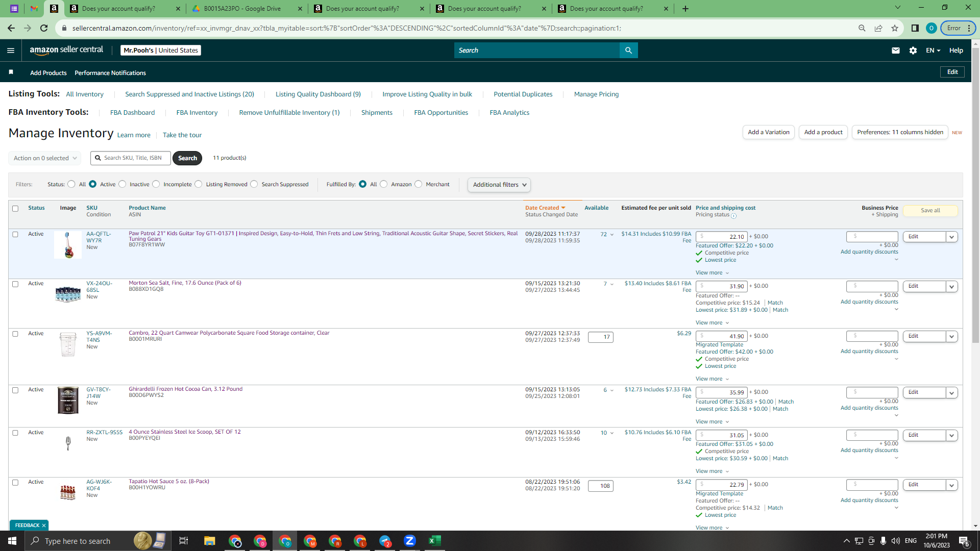Image resolution: width=980 pixels, height=551 pixels.
Task: Open Task View on the taskbar
Action: click(184, 541)
